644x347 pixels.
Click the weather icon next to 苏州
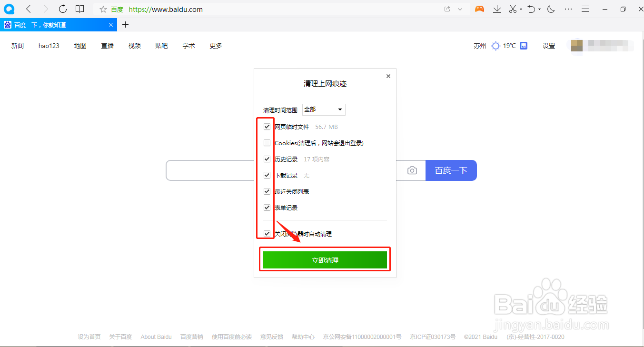495,46
